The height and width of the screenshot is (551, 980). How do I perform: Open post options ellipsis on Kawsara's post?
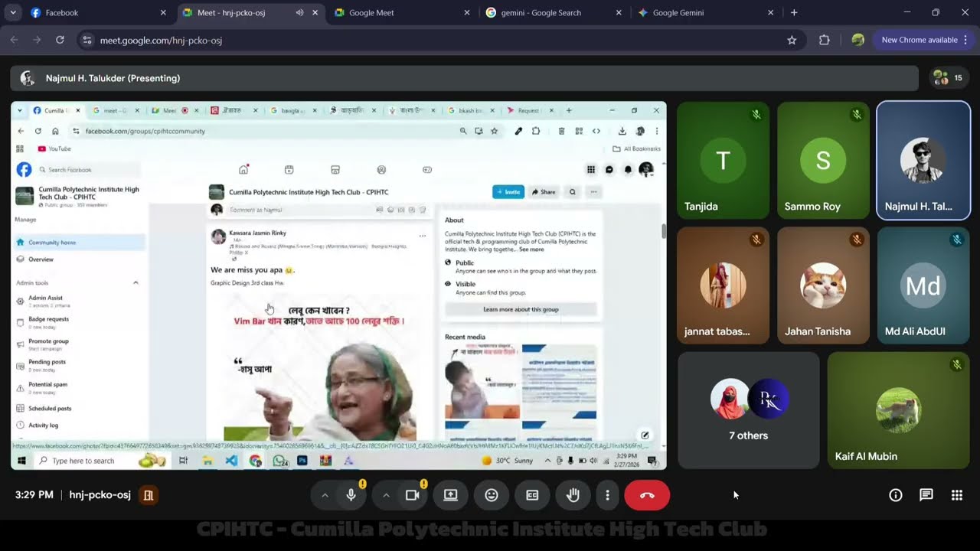pos(422,236)
